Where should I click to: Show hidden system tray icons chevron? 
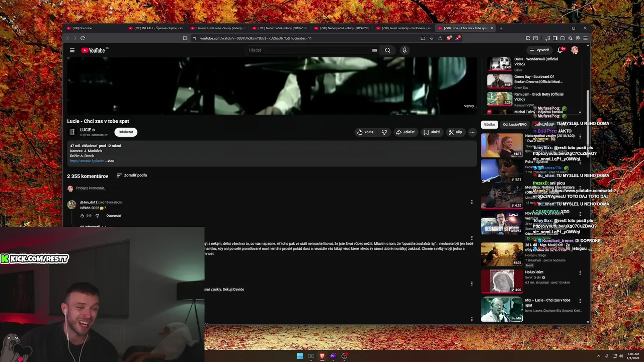599,356
